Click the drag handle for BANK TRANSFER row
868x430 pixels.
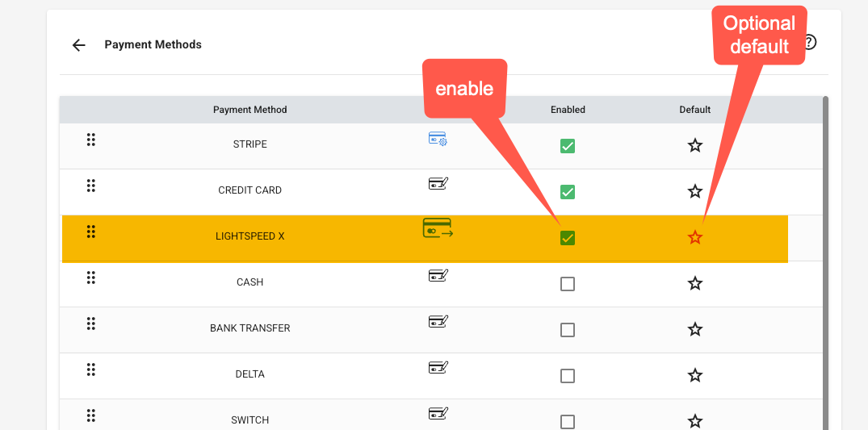click(x=90, y=324)
